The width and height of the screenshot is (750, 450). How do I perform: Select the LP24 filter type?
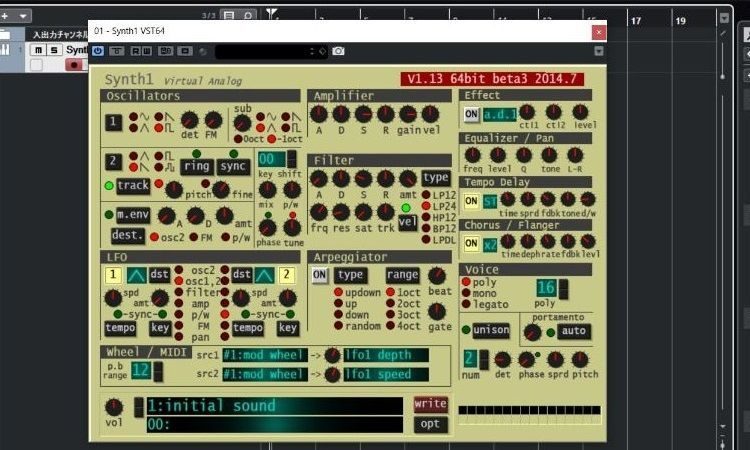(426, 206)
